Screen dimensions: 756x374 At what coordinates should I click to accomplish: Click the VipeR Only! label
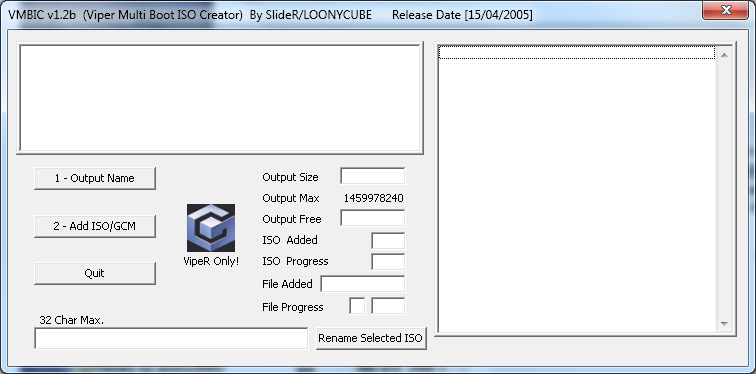pos(211,261)
